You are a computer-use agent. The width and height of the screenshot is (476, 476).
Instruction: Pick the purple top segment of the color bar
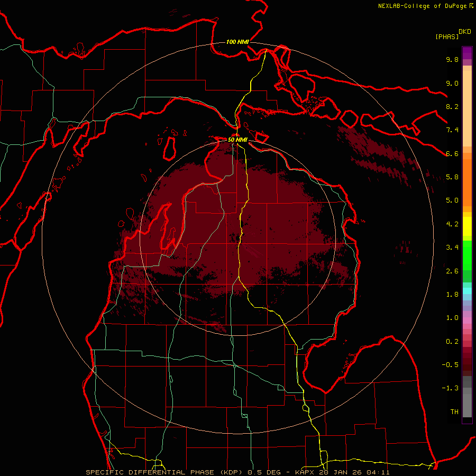click(x=467, y=53)
